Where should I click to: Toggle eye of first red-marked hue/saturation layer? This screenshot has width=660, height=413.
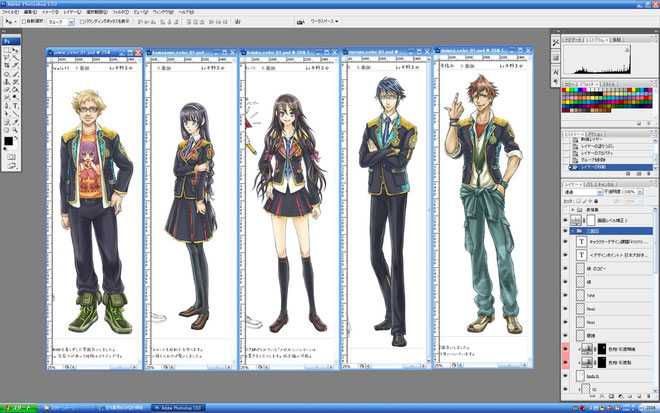tap(565, 349)
